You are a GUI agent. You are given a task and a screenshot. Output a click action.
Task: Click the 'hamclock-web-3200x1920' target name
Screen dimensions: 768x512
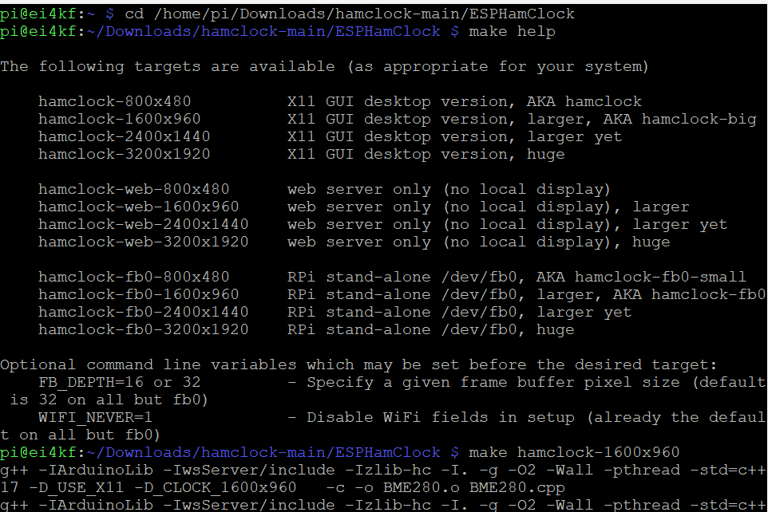pyautogui.click(x=144, y=242)
